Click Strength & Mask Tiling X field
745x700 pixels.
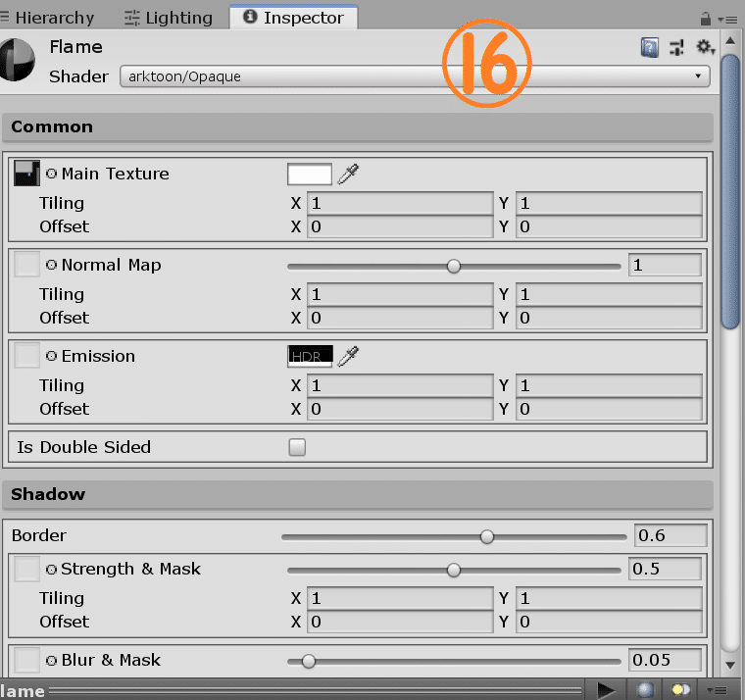pyautogui.click(x=401, y=598)
